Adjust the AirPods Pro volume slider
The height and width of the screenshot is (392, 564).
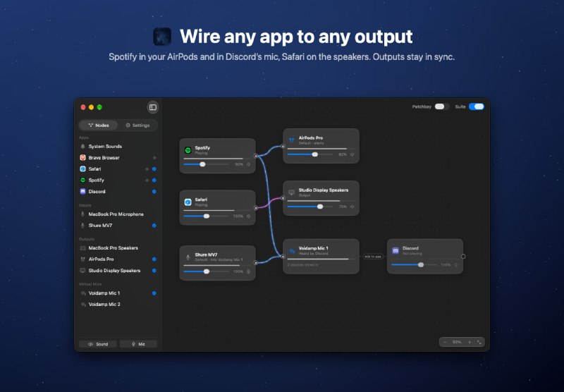310,154
